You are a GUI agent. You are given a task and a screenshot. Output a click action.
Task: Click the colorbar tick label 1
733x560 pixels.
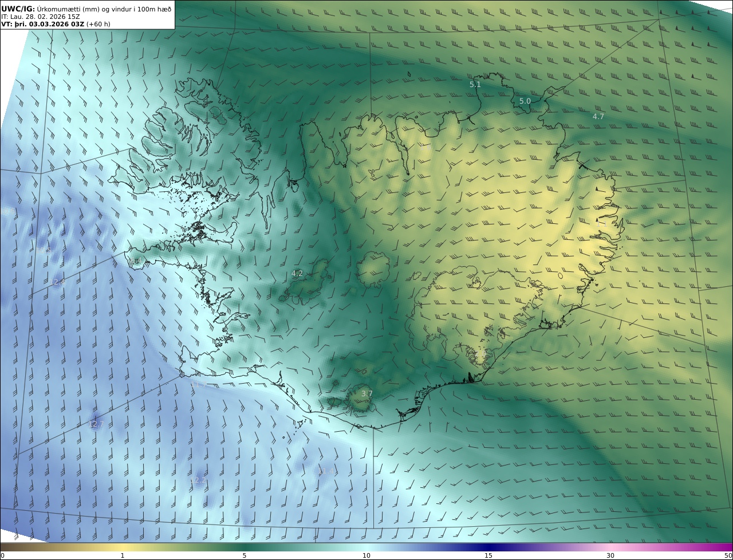pos(123,555)
